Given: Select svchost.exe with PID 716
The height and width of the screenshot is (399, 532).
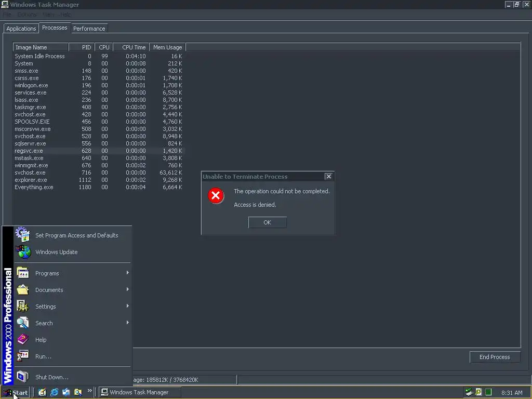Looking at the screenshot, I should 98,172.
